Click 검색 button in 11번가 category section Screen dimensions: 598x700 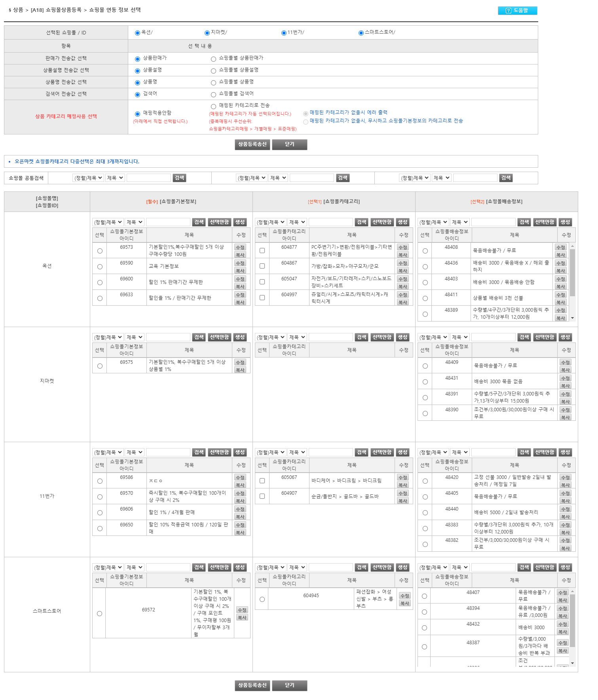[x=361, y=452]
